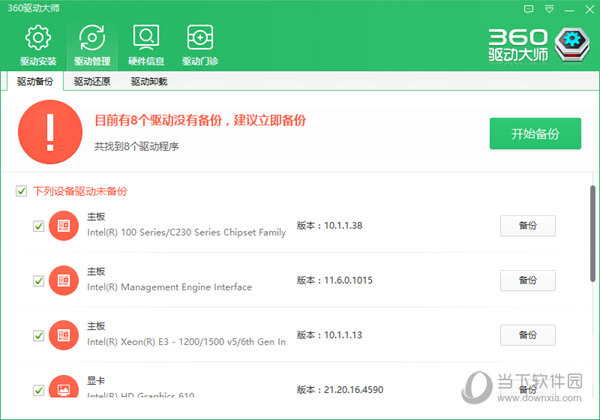600x420 pixels.
Task: Click the Management Engine Interface motherboard icon
Action: click(x=64, y=280)
